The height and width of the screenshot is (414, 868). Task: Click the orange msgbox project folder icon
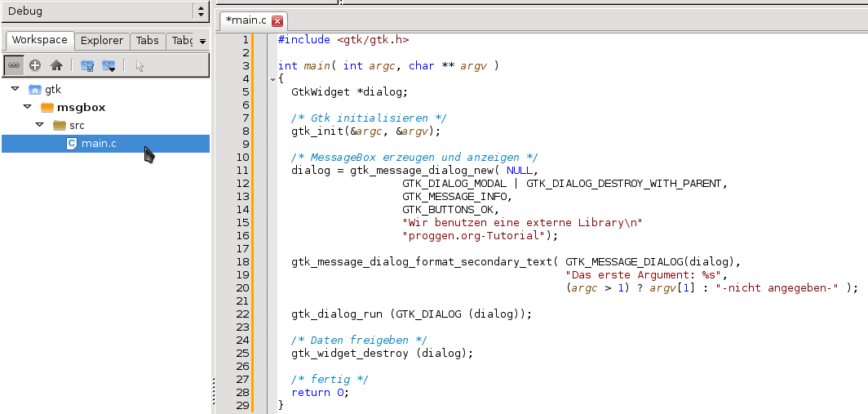click(47, 107)
